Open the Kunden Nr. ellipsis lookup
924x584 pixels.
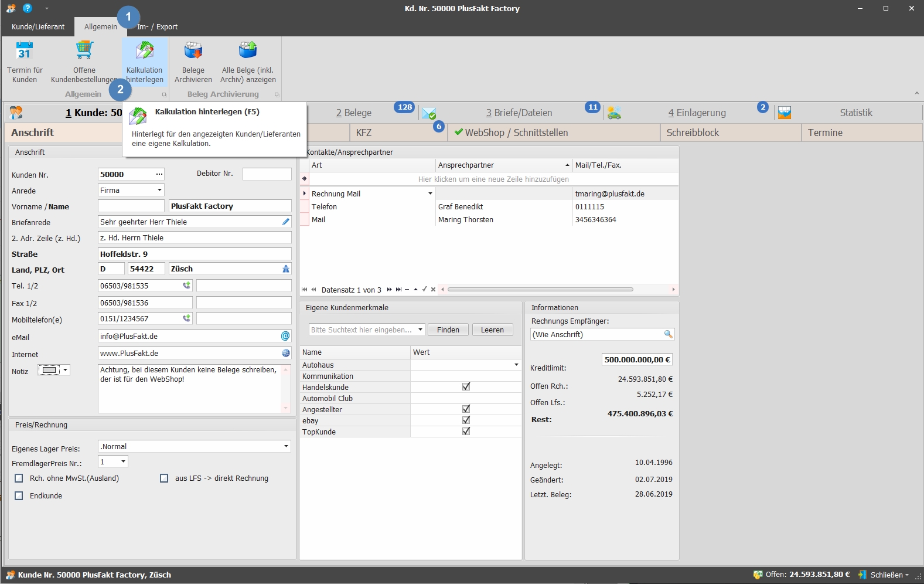click(x=159, y=174)
